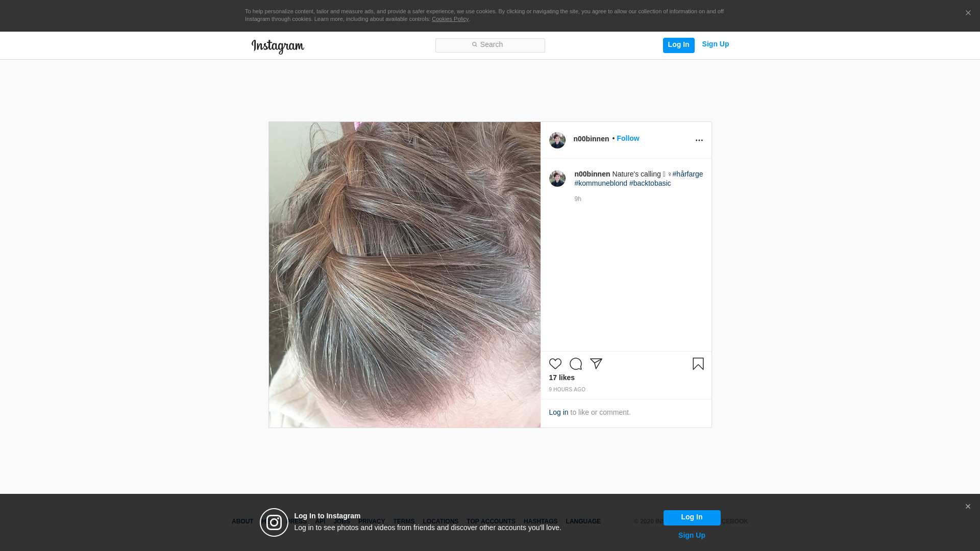This screenshot has height=551, width=980.
Task: Open the three-dots more options menu
Action: (699, 140)
